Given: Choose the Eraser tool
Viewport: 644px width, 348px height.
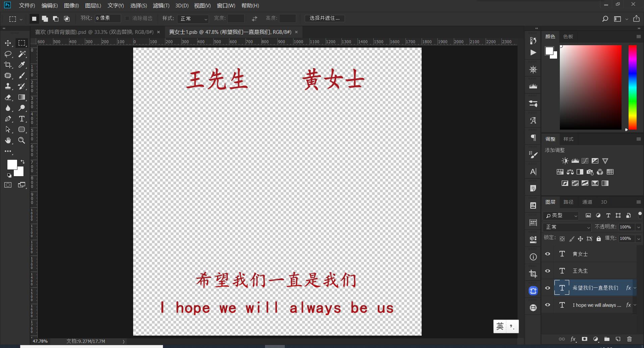Looking at the screenshot, I should 8,97.
